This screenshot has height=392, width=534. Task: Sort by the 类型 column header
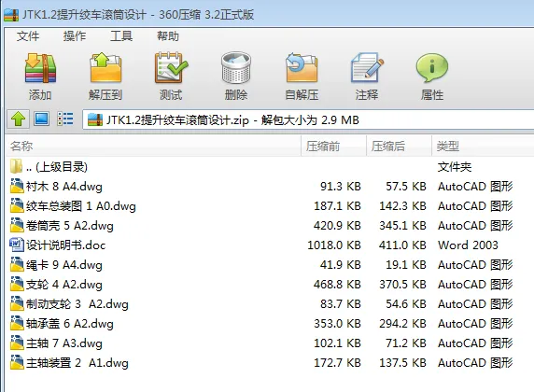pos(483,147)
